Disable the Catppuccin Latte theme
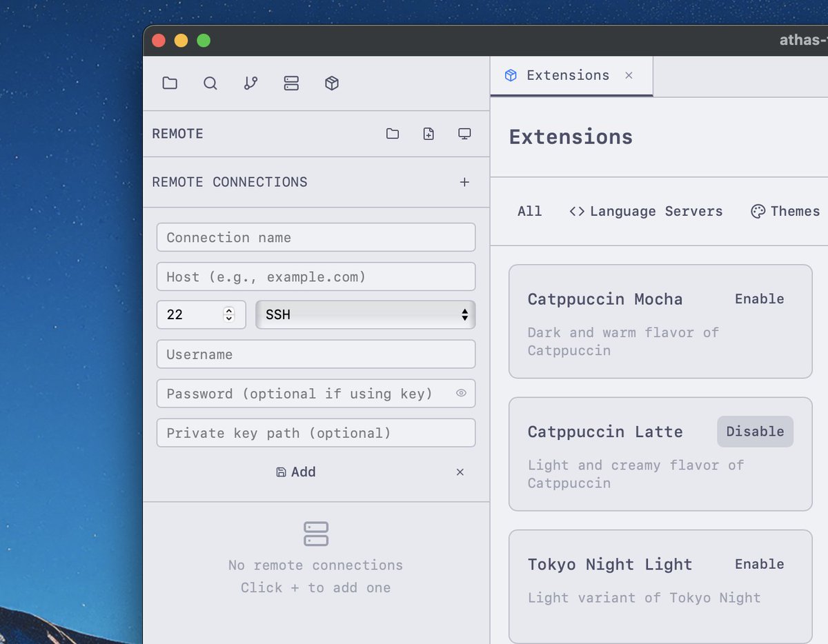Viewport: 828px width, 644px height. coord(755,432)
